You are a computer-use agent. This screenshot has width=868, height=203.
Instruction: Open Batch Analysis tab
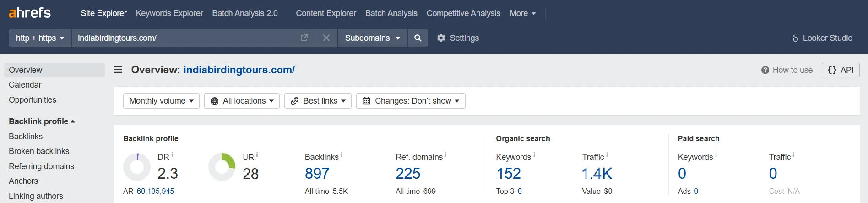[391, 13]
